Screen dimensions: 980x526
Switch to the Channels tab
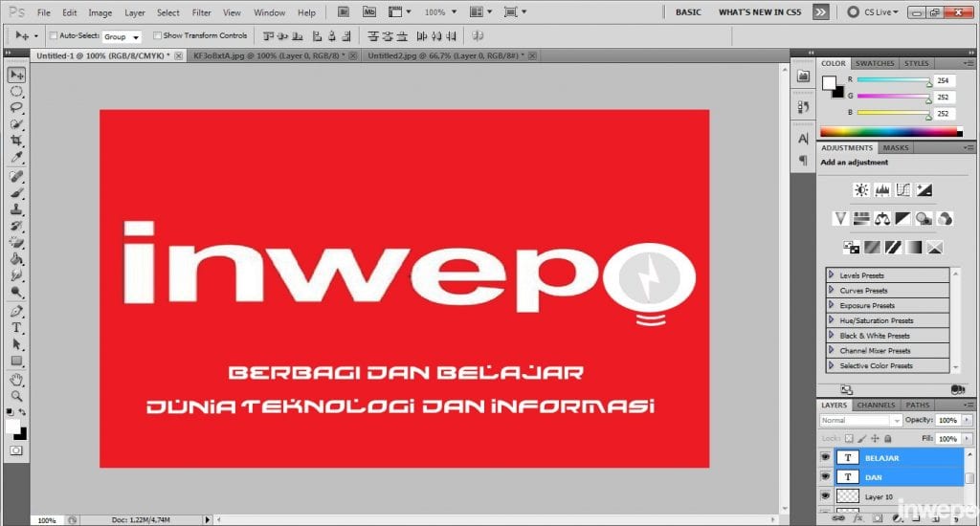pos(876,405)
